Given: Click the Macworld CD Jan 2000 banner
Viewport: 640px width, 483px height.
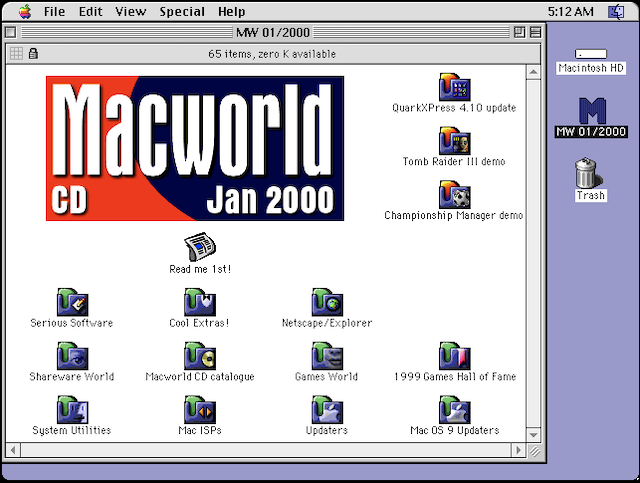Looking at the screenshot, I should pyautogui.click(x=195, y=148).
